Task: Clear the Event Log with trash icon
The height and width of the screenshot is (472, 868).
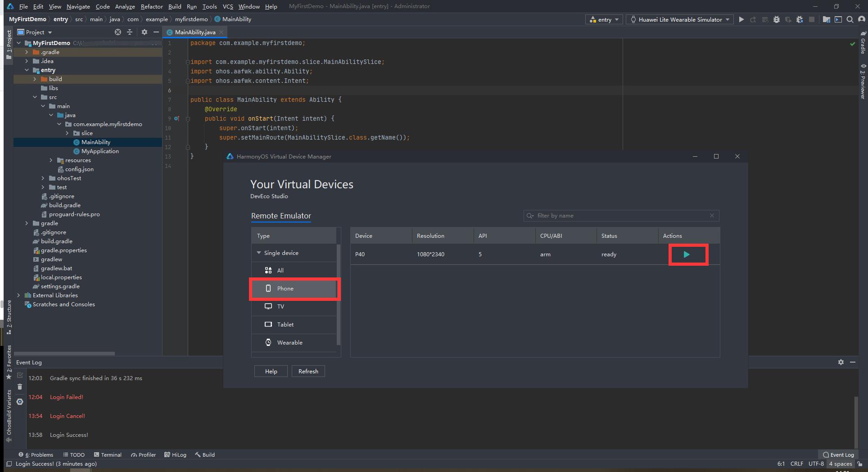Action: coord(20,386)
